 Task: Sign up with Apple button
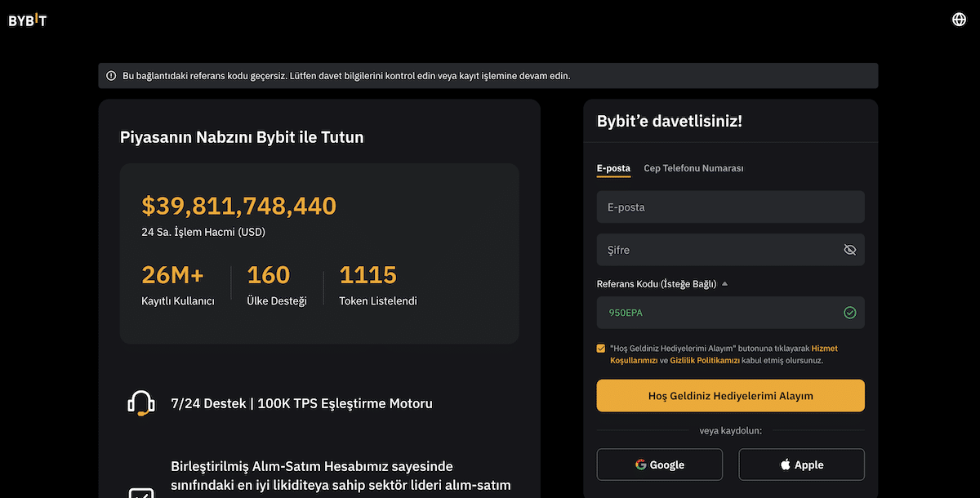(x=801, y=465)
